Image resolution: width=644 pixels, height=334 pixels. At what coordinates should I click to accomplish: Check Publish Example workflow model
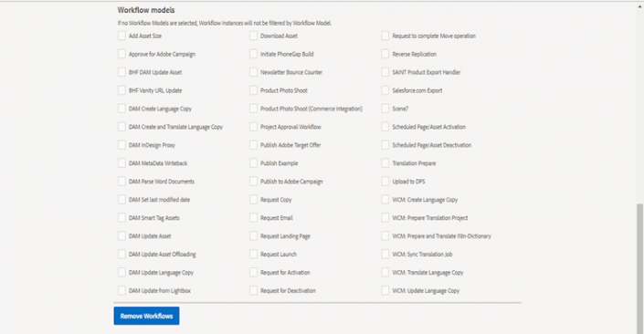point(253,163)
